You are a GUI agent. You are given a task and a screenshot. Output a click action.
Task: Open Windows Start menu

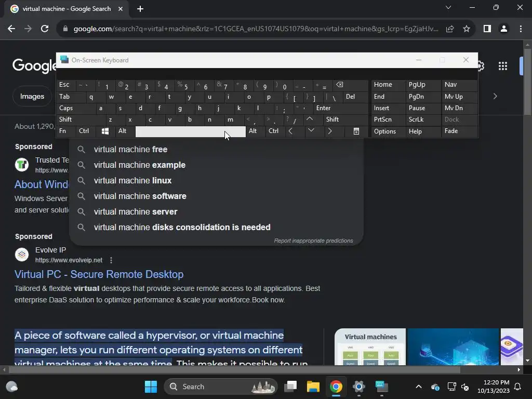pos(151,387)
